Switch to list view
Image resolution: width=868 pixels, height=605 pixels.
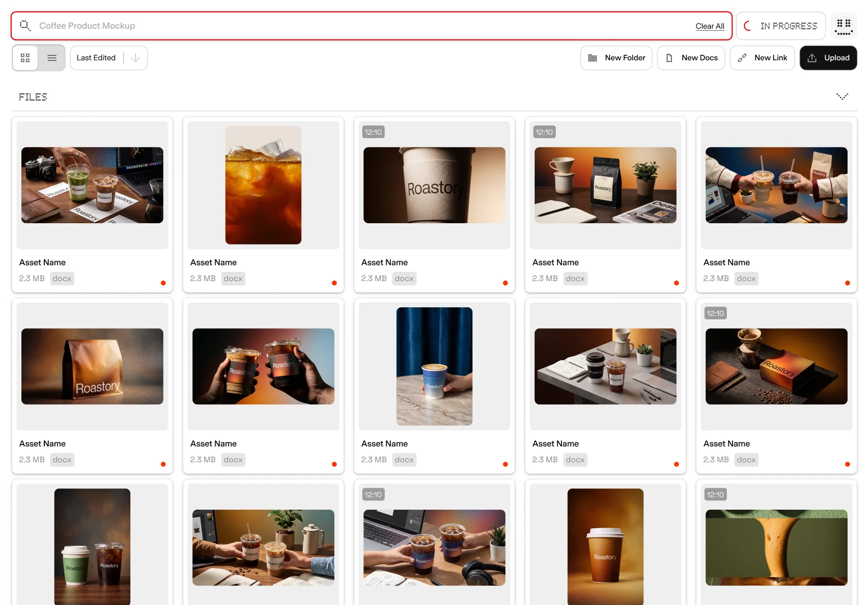[52, 58]
